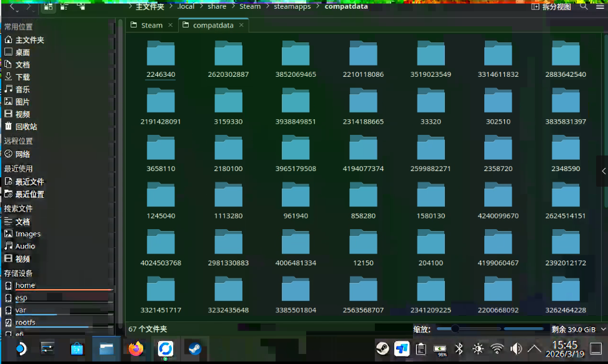The image size is (608, 364).
Task: Open the Discover store taskbar icon
Action: 77,348
